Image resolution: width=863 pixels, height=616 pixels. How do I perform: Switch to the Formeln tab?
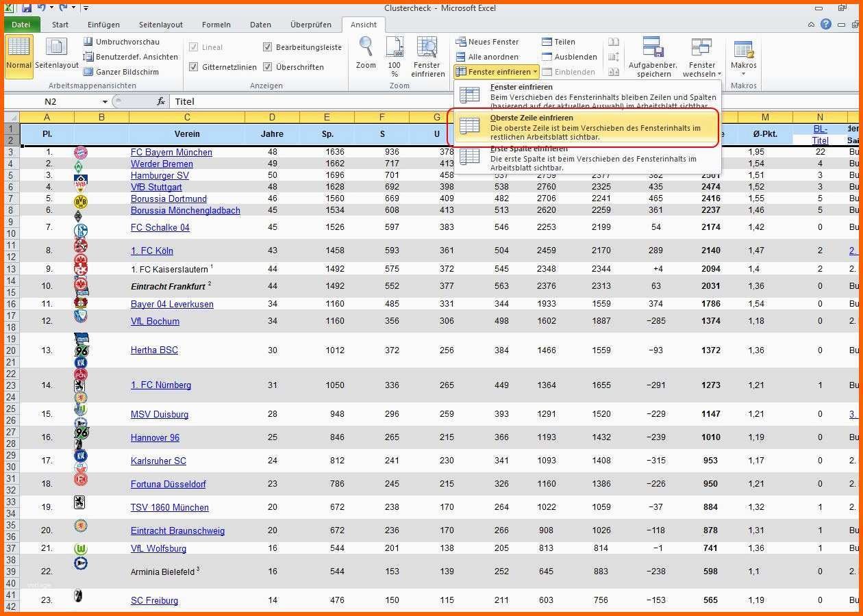click(216, 25)
